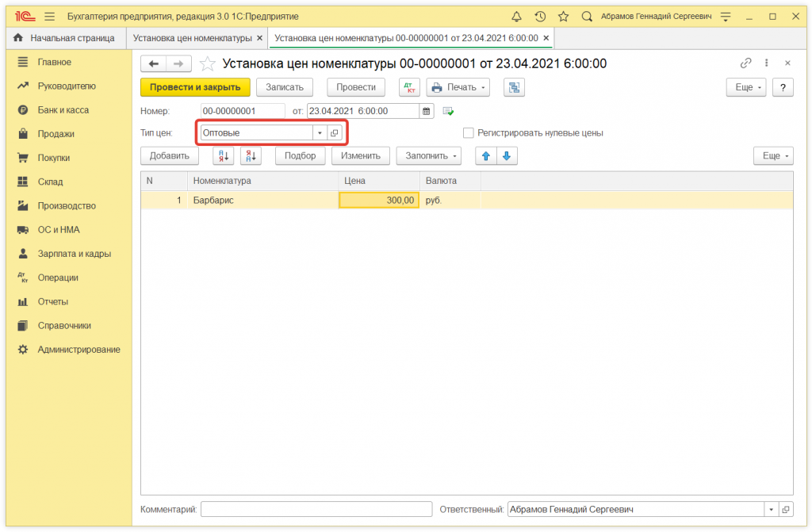Expand the Заполнить dropdown menu
Viewport: 812px width, 532px height.
[428, 156]
